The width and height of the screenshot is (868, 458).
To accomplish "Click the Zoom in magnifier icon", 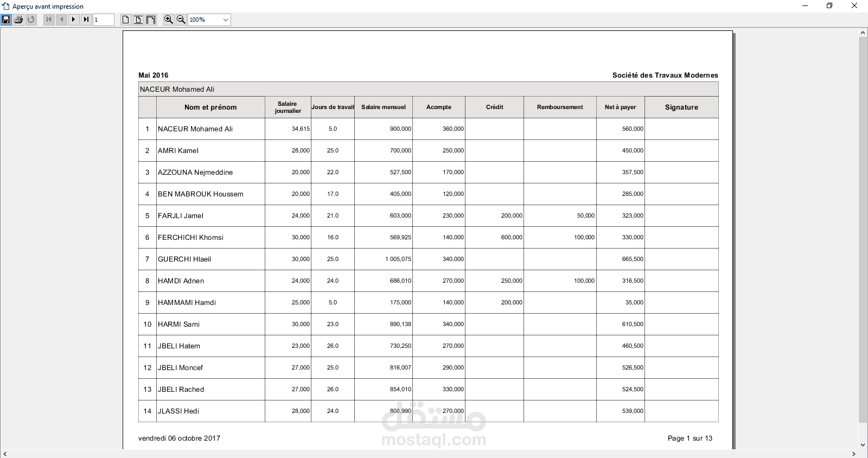I will coord(169,20).
